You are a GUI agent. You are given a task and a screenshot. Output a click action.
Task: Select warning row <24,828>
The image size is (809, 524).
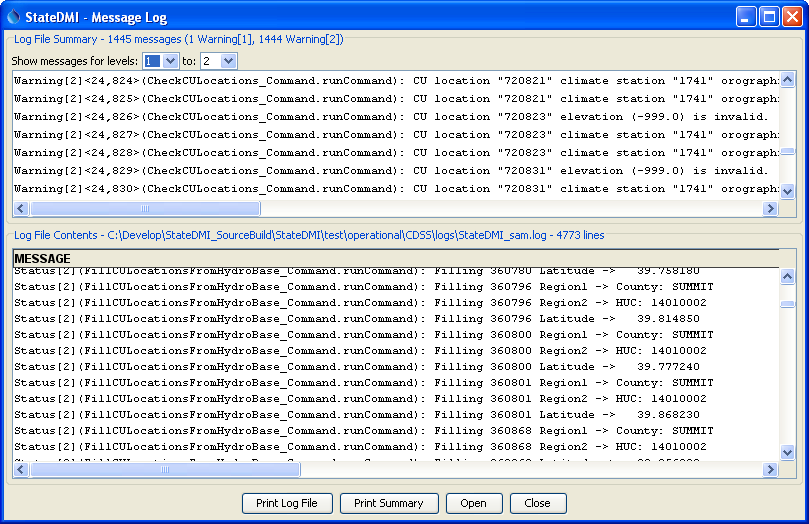pos(396,153)
